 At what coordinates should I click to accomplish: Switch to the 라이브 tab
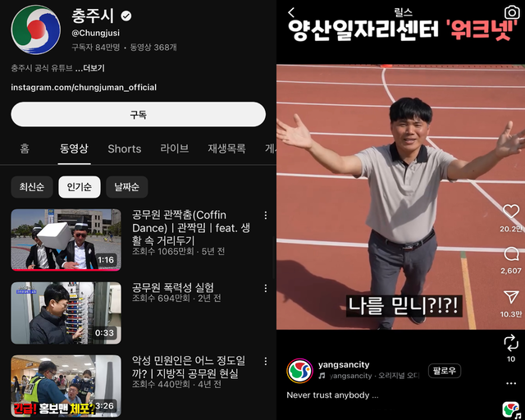tap(174, 148)
